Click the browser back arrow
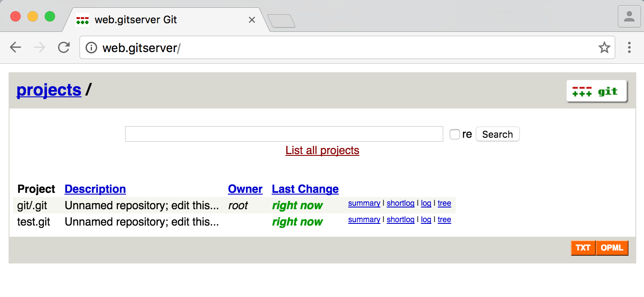Viewport: 644px width, 297px height. 15,47
